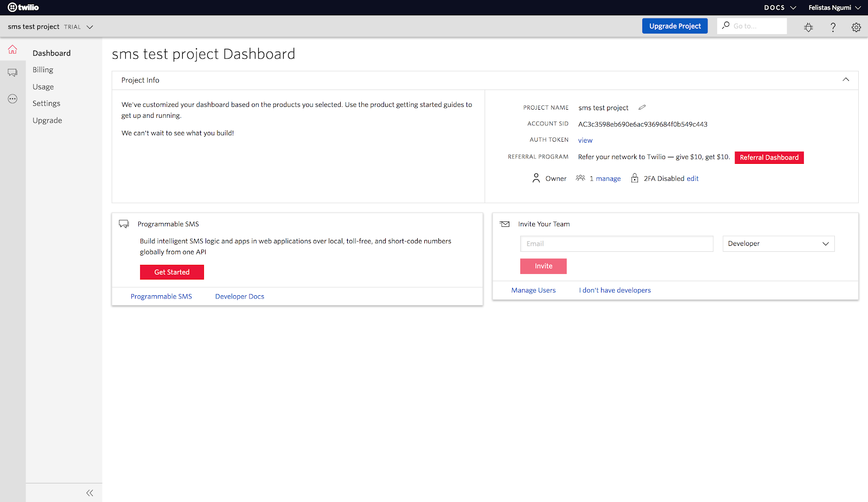The image size is (868, 502).
Task: Expand the DOCS dropdown
Action: click(780, 8)
